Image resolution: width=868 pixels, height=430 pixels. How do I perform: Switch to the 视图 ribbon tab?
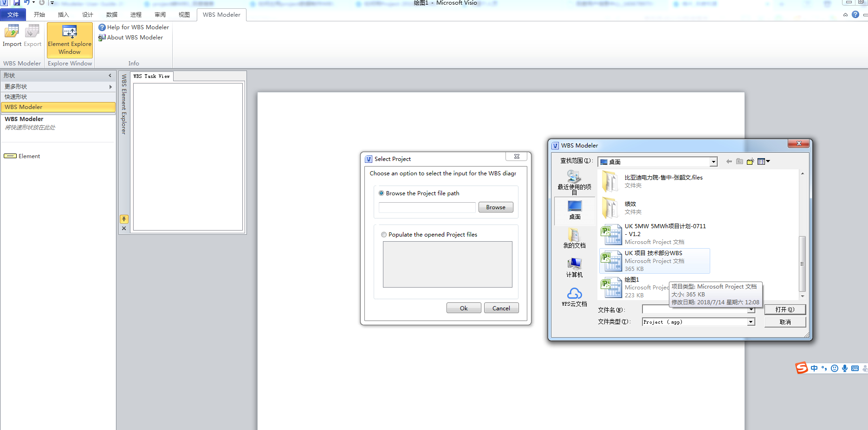click(184, 15)
